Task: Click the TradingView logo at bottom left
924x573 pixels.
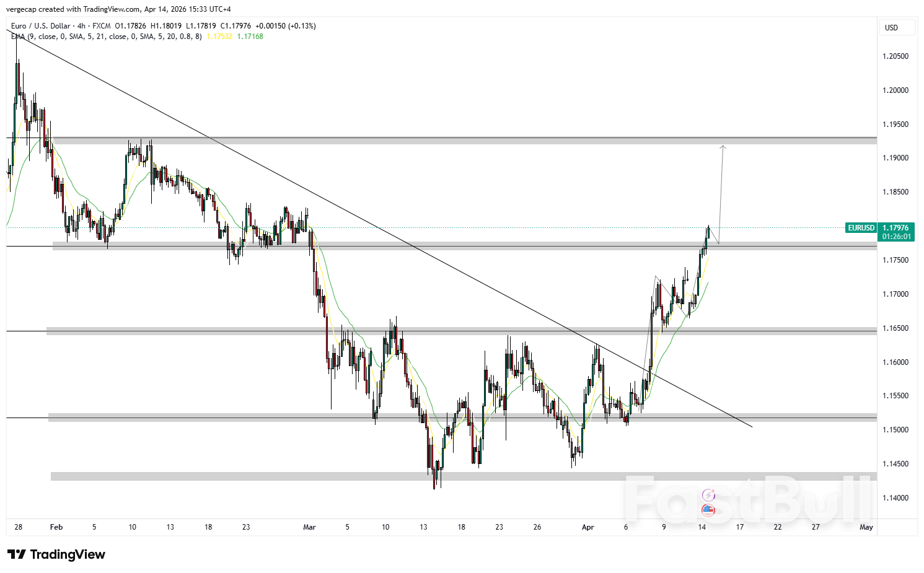Action: pos(56,554)
